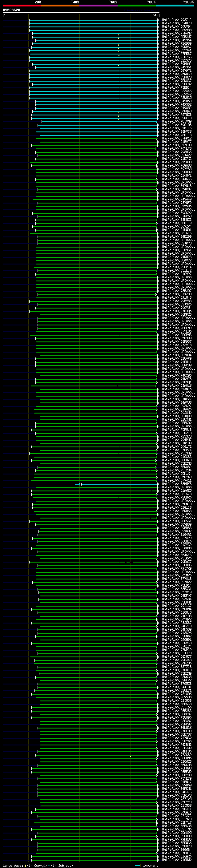Click the orange ~40% identity legend bar
Image resolution: width=197 pixels, height=868 pixels.
click(60, 6)
